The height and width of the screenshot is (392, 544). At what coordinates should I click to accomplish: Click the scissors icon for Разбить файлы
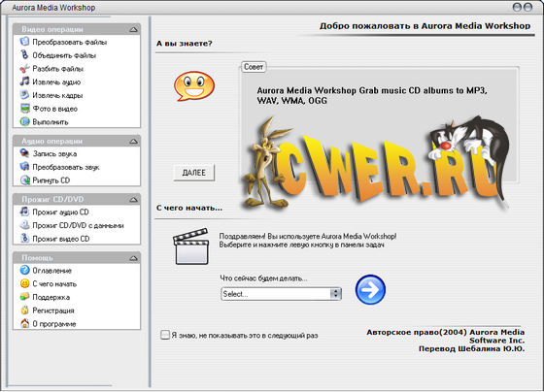click(24, 69)
